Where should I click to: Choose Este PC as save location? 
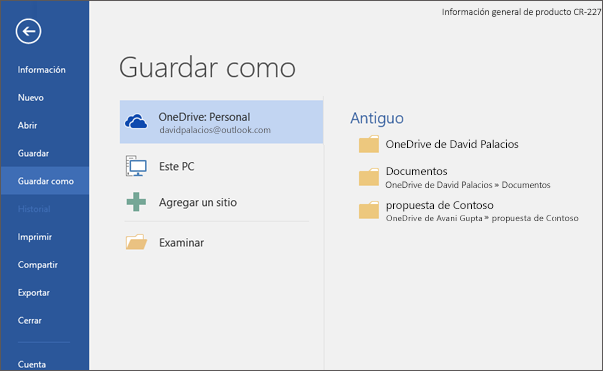[177, 166]
